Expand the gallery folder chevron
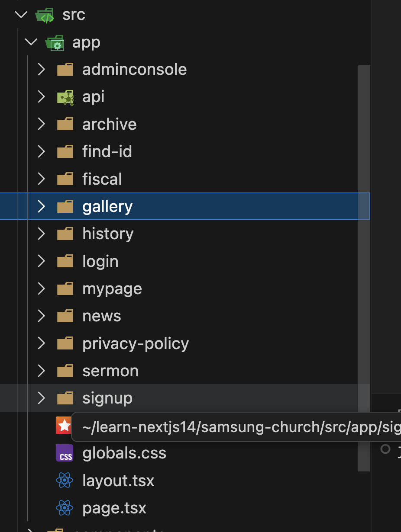 tap(41, 206)
